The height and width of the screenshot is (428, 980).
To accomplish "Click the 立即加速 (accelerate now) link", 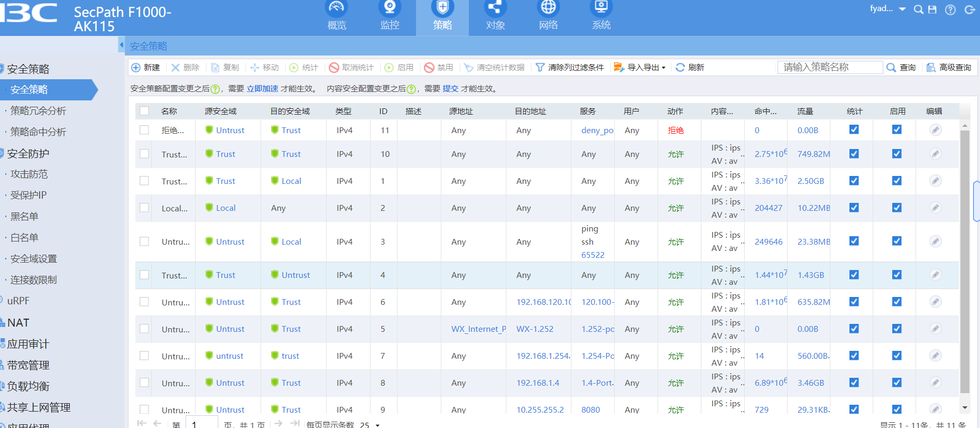I will (x=262, y=89).
